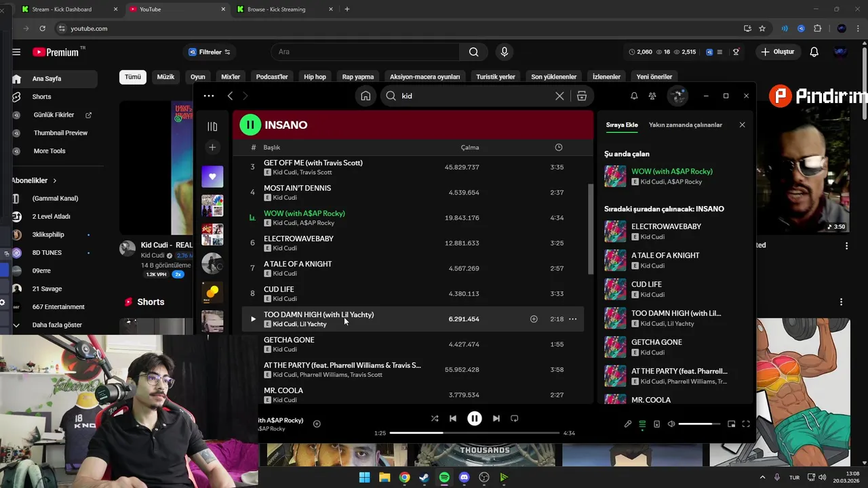Open Friend Activity icon in Spotify
868x488 pixels.
pos(652,96)
